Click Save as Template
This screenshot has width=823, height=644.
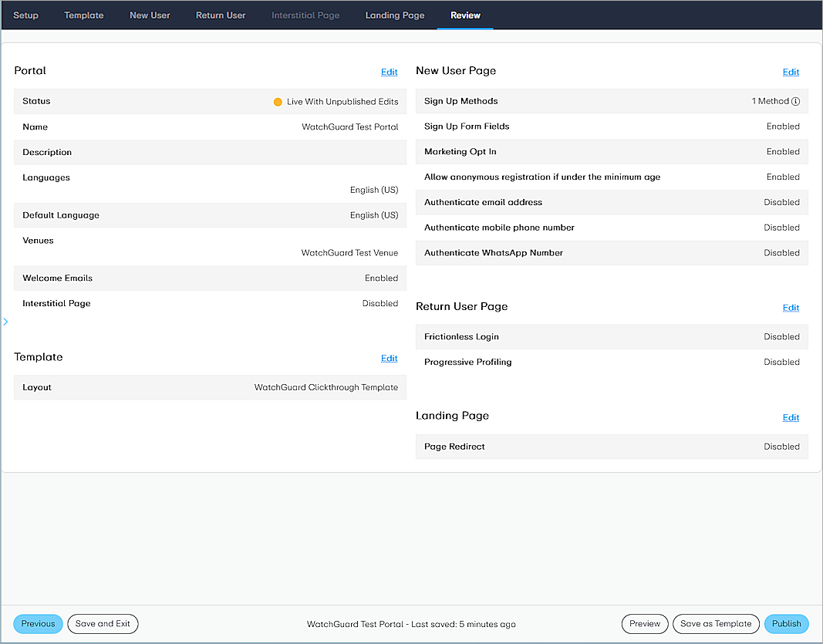click(x=716, y=624)
